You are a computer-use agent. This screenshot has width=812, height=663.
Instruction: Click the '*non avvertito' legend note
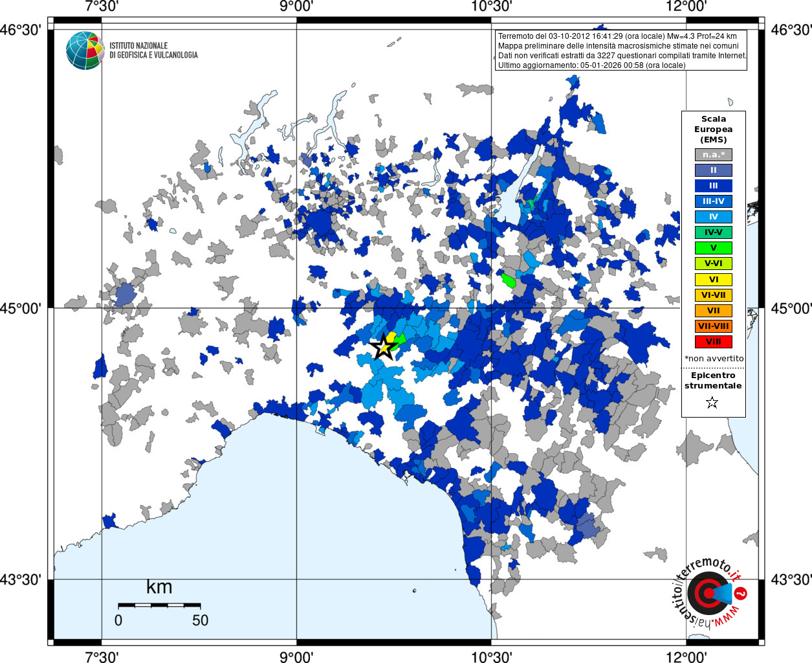(714, 358)
